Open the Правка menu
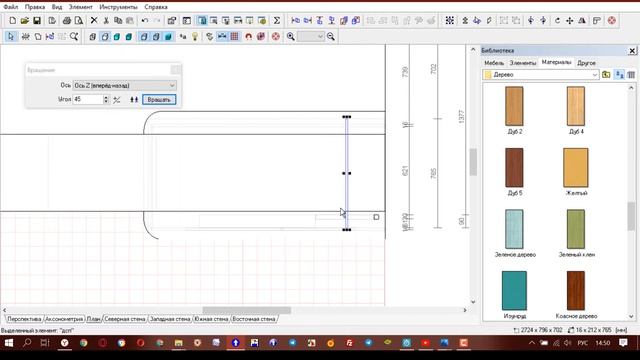Image resolution: width=640 pixels, height=360 pixels. click(x=35, y=7)
